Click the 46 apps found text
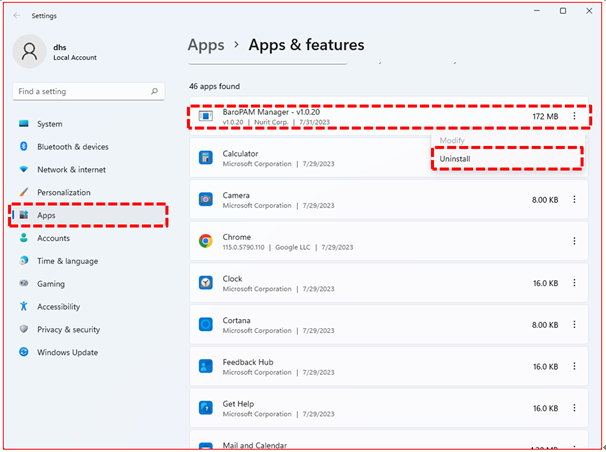This screenshot has height=452, width=606. click(214, 86)
